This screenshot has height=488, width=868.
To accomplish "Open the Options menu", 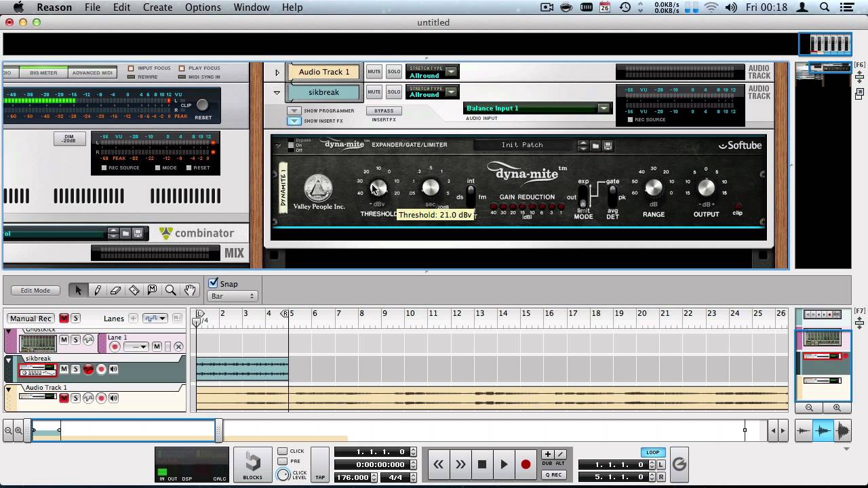I will pyautogui.click(x=203, y=7).
